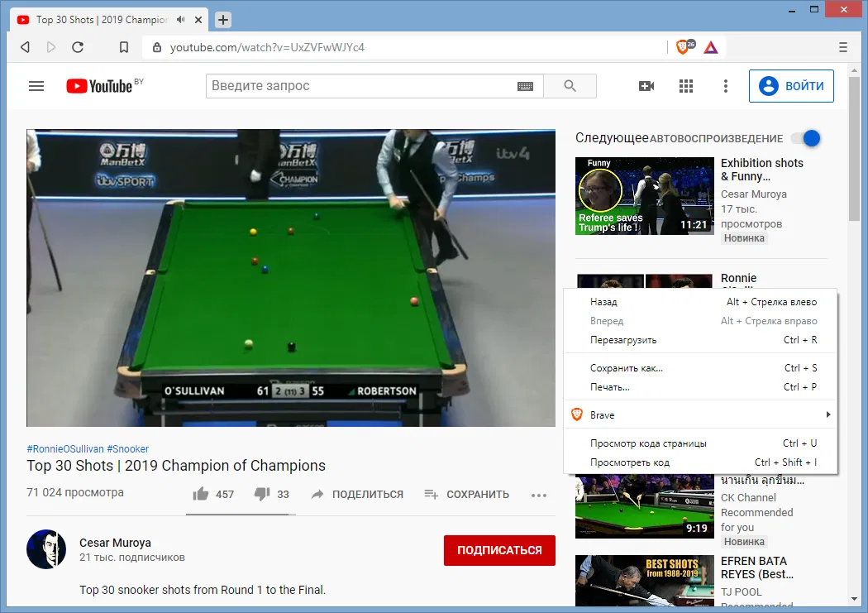The image size is (868, 613).
Task: Open site security lock icon
Action: coord(157,48)
